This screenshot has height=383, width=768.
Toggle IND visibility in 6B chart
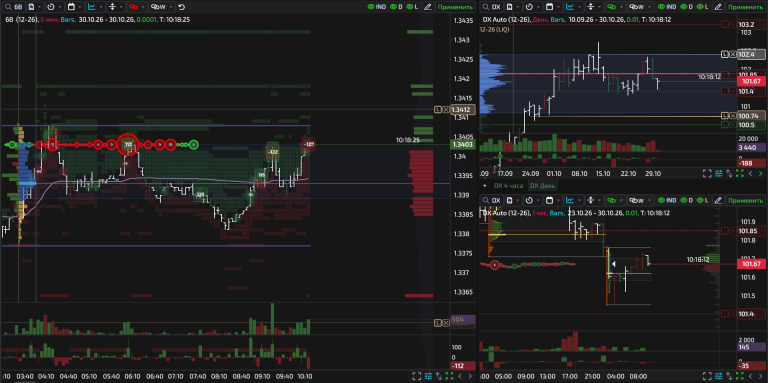click(x=377, y=7)
